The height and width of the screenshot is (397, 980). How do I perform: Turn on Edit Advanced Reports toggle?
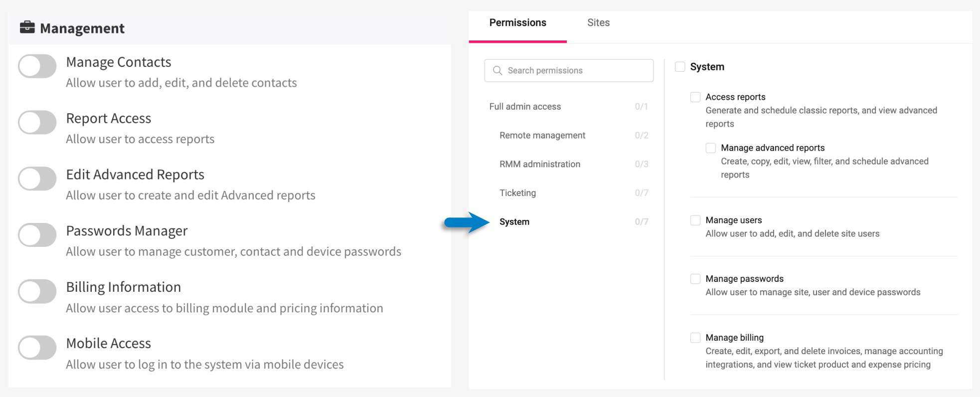[37, 179]
